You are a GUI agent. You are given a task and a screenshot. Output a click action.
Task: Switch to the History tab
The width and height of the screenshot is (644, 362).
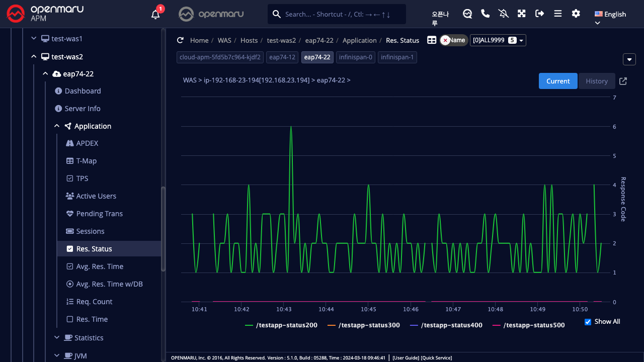(x=597, y=81)
